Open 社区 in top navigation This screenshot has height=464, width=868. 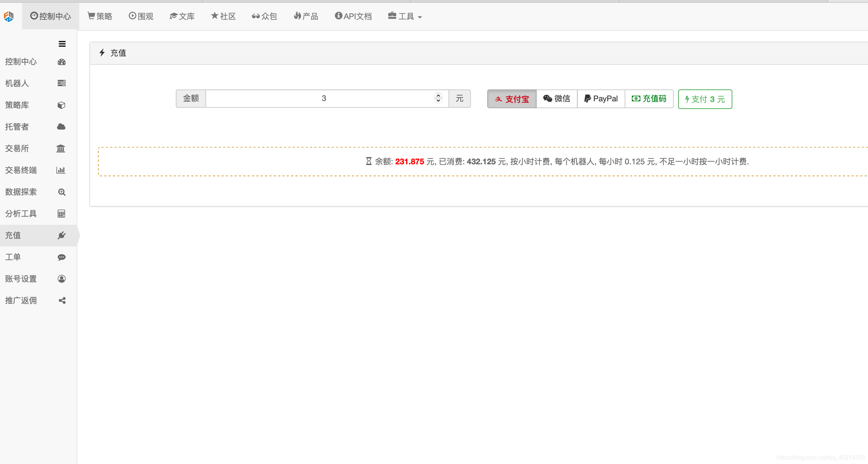click(x=224, y=16)
